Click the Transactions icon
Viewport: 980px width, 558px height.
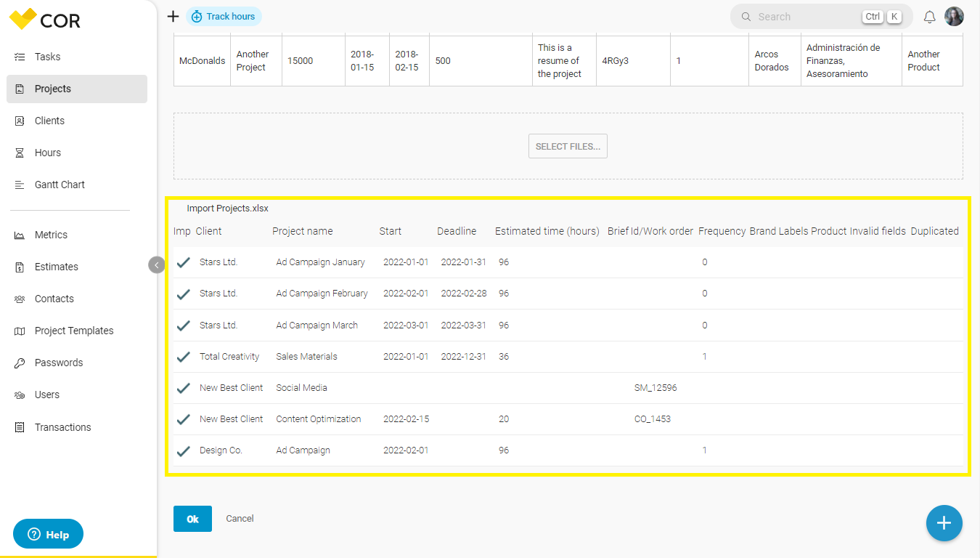tap(20, 427)
